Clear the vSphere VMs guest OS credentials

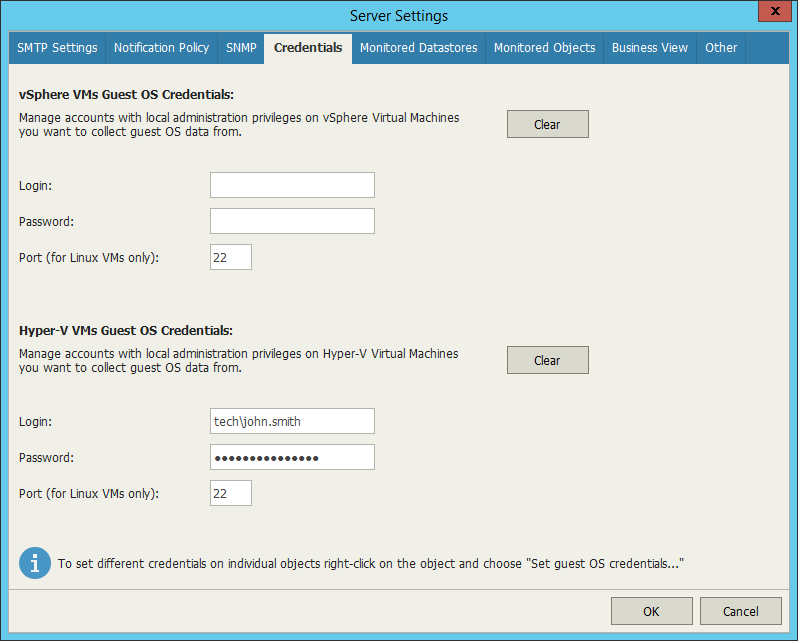pos(548,124)
